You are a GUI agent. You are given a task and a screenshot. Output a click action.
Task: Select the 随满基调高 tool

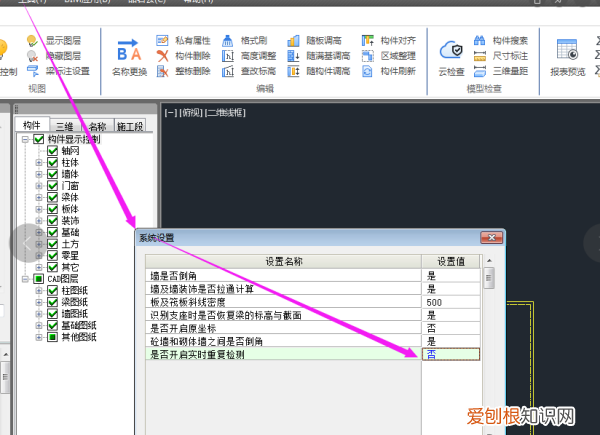(x=319, y=56)
